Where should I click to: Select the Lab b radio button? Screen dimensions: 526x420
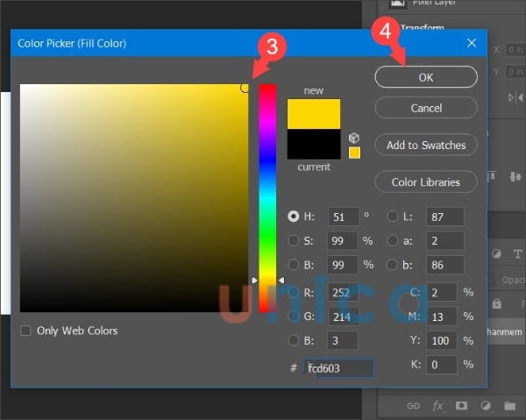pyautogui.click(x=393, y=264)
